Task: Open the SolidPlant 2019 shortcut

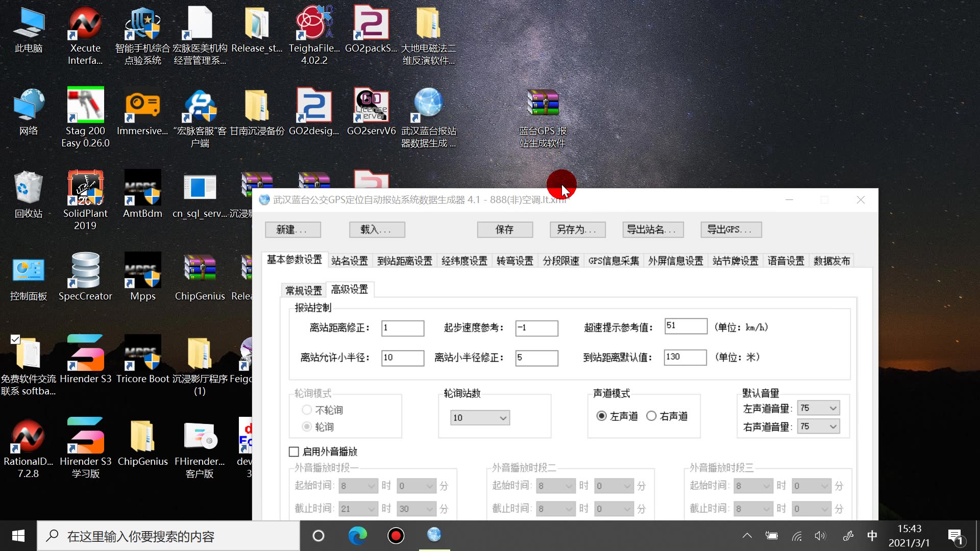Action: tap(85, 200)
